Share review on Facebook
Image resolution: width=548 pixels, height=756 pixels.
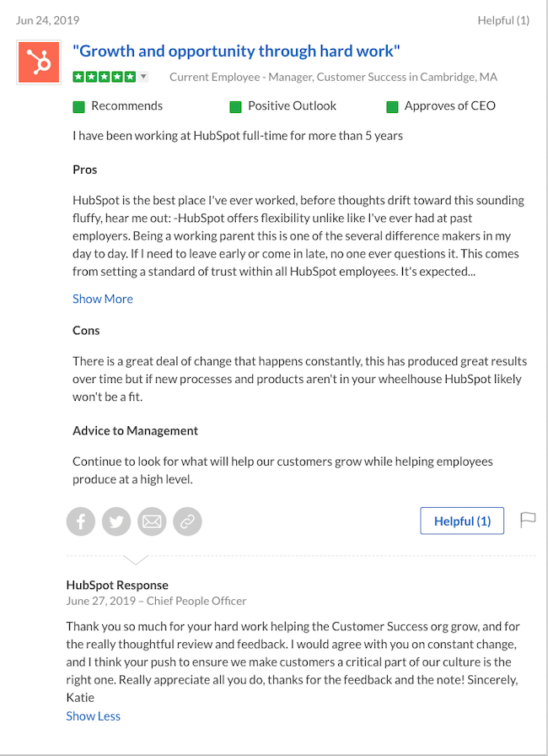point(81,521)
